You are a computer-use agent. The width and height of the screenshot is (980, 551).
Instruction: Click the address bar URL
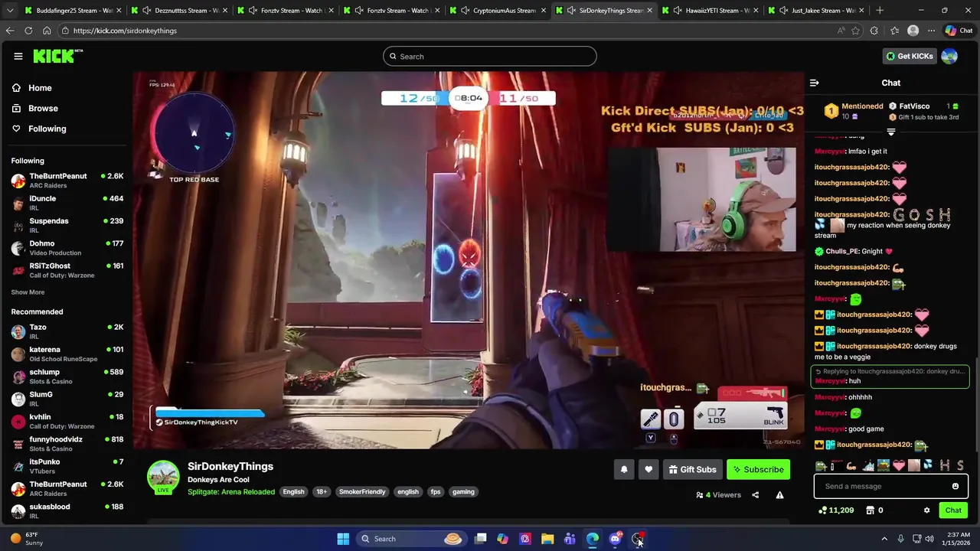[x=125, y=31]
